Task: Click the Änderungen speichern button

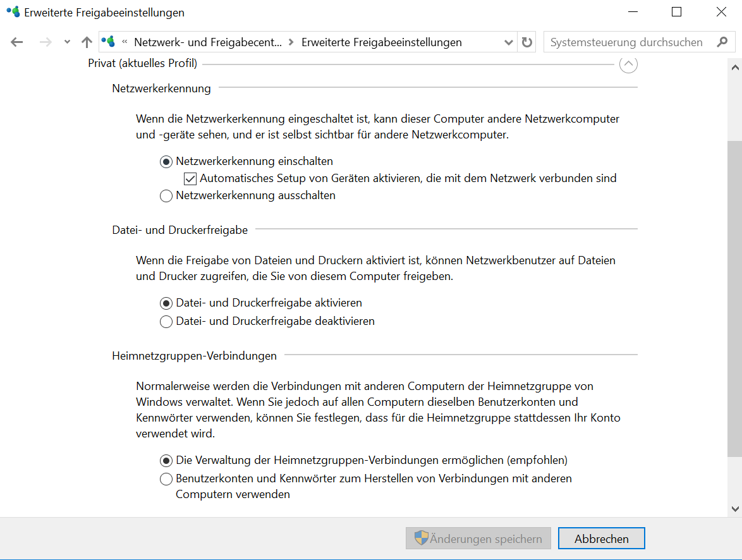Action: [x=478, y=539]
